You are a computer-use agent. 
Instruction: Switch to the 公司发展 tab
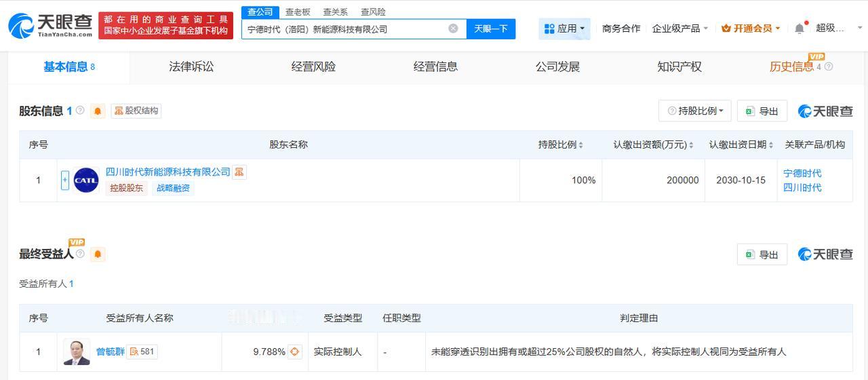tap(557, 66)
